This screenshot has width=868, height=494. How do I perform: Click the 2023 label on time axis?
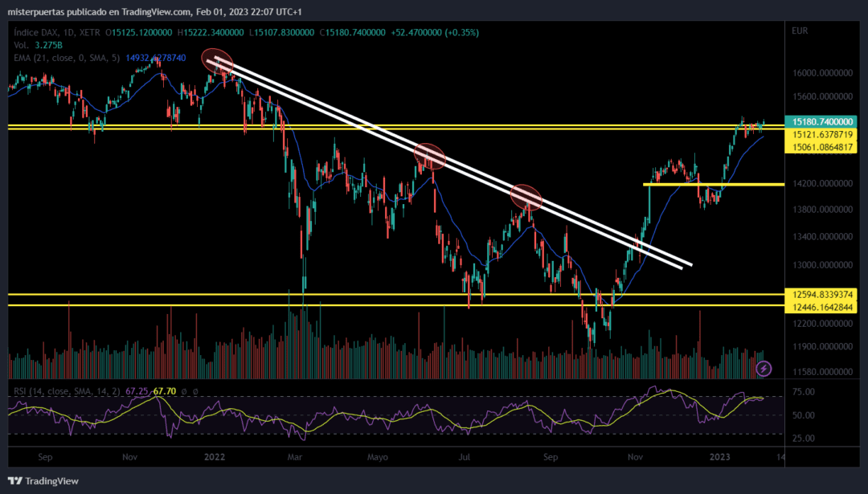click(x=719, y=457)
